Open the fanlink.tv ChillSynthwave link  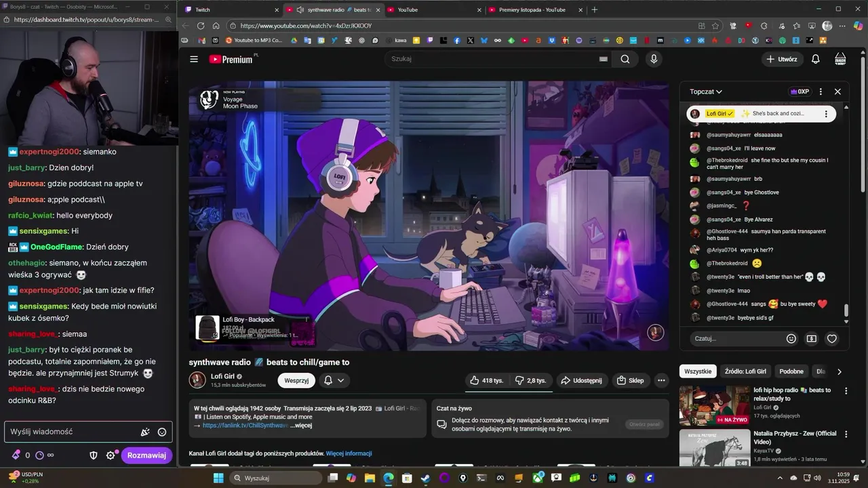pos(245,426)
